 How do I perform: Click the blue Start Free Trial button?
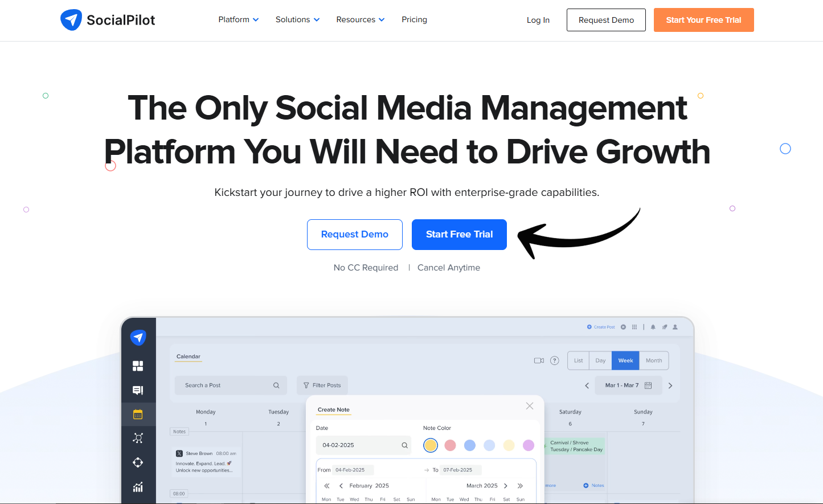459,235
